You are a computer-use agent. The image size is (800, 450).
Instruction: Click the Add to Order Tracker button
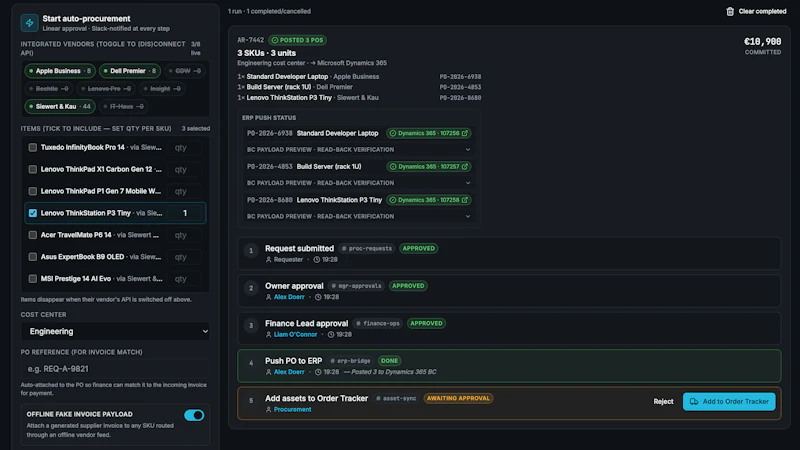(x=729, y=402)
